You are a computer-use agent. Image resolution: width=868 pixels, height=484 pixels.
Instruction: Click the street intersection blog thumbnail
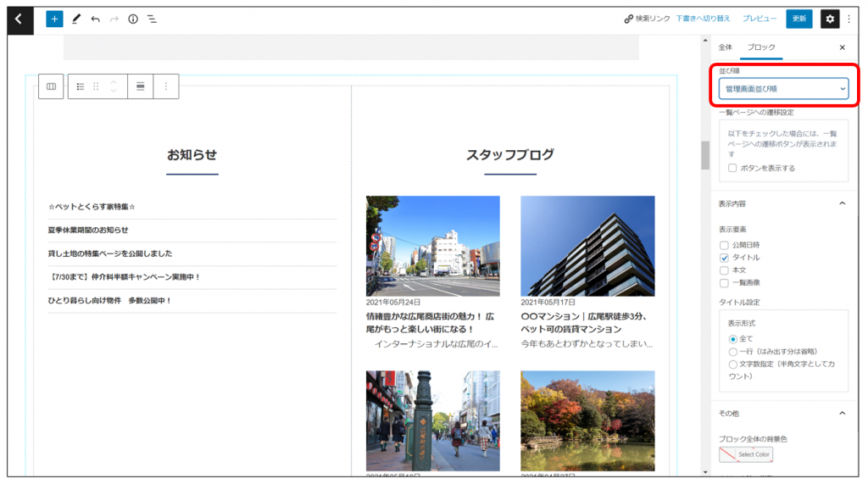(x=433, y=246)
